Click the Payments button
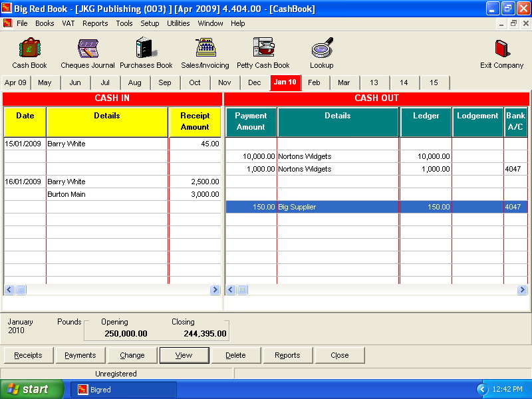 [x=80, y=355]
